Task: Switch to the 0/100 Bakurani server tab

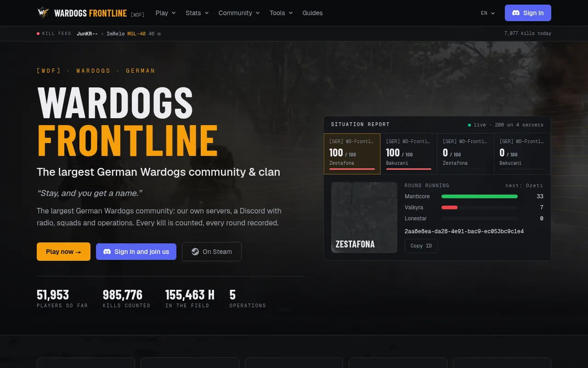Action: (522, 154)
